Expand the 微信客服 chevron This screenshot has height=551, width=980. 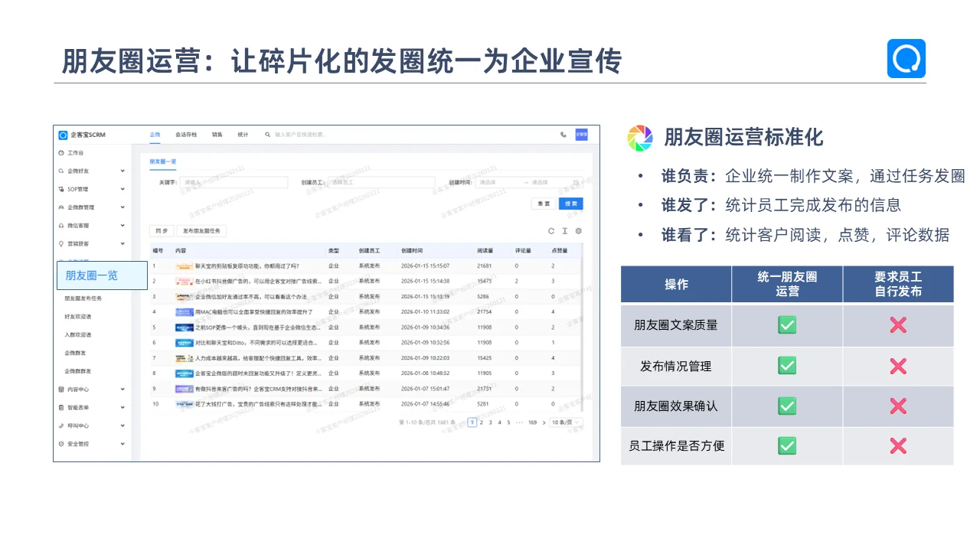pos(122,226)
